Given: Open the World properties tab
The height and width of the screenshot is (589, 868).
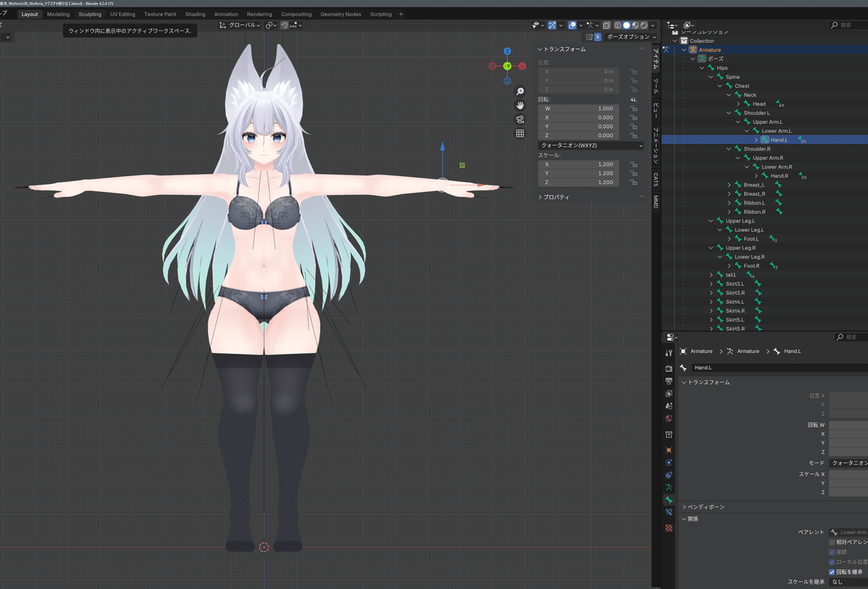Looking at the screenshot, I should coord(669,419).
